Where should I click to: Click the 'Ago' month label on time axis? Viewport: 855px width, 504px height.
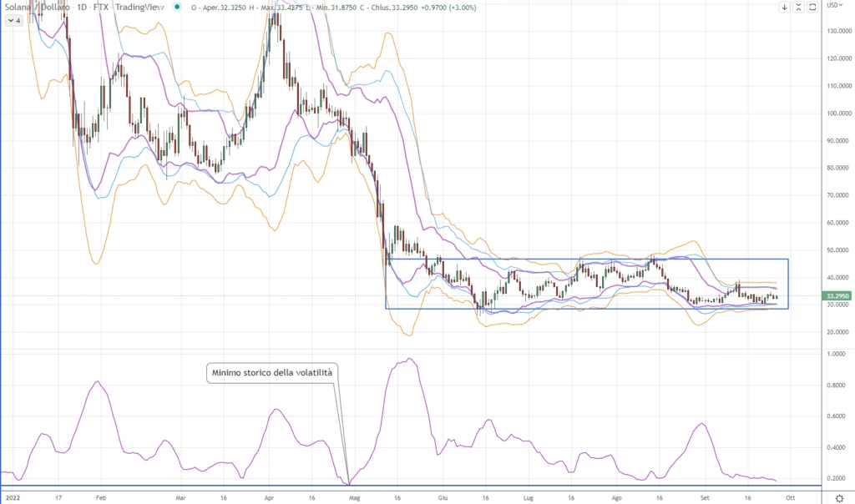616,496
